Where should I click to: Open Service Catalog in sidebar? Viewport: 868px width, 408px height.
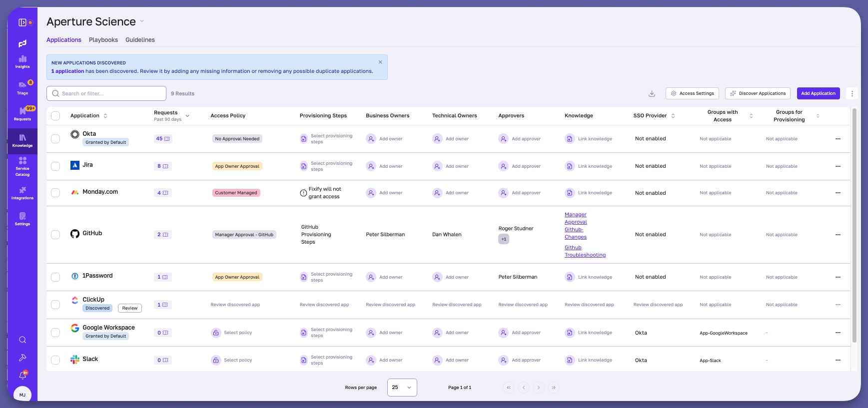coord(22,167)
